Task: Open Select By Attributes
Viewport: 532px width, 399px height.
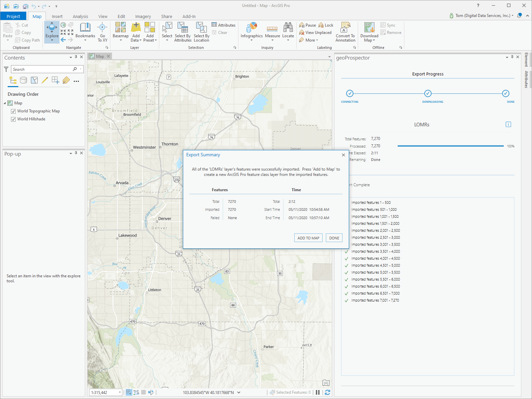Action: click(183, 32)
